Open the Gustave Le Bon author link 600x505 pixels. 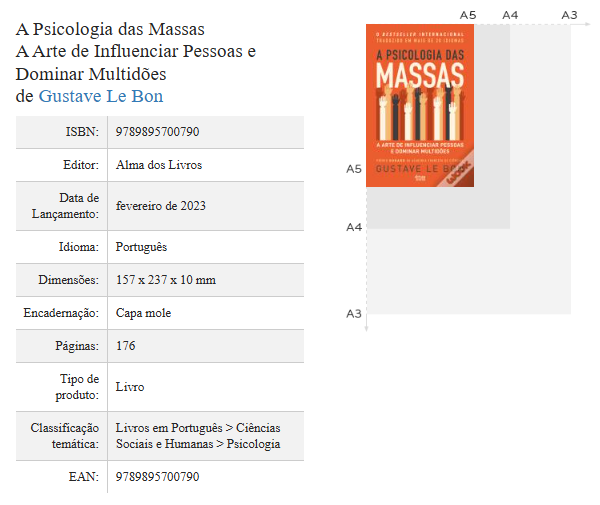pyautogui.click(x=101, y=96)
